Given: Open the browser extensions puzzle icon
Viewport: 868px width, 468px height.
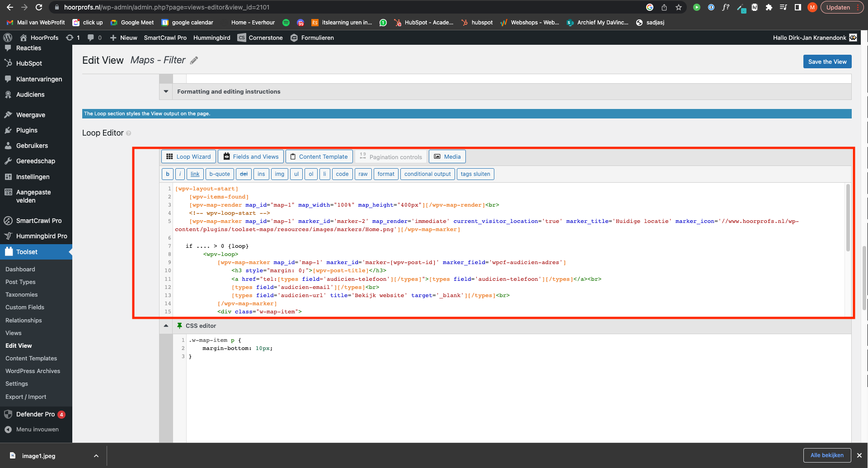Looking at the screenshot, I should coord(769,7).
